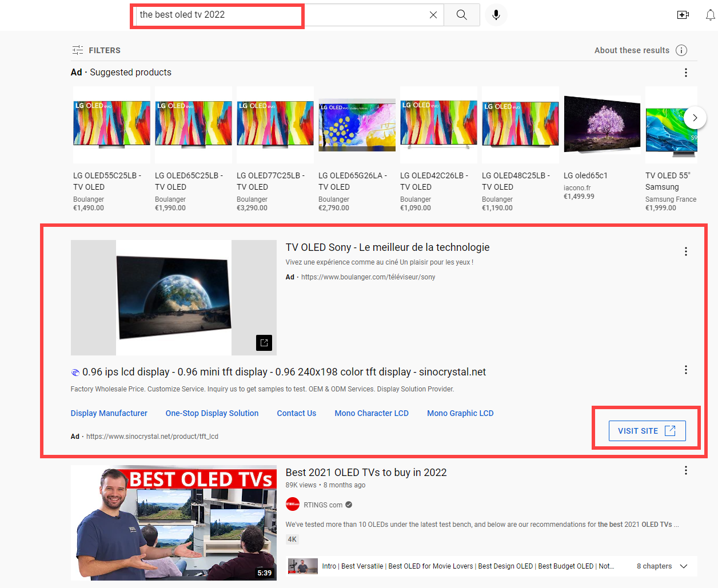Viewport: 718px width, 588px height.
Task: Open the notifications bell icon
Action: (x=711, y=15)
